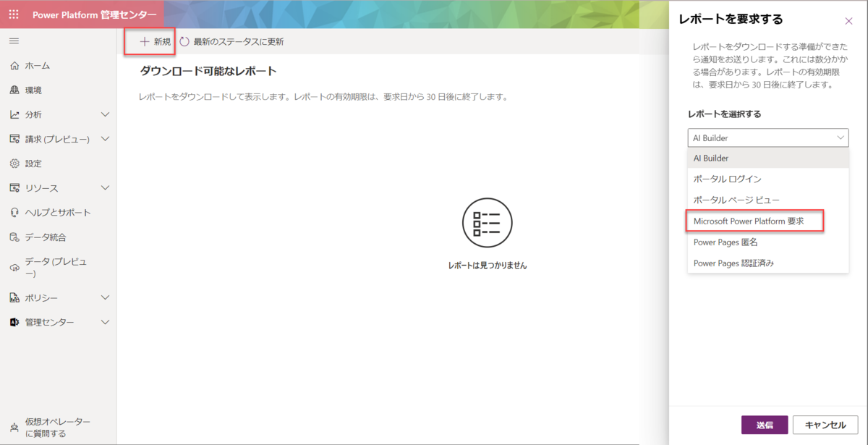Click the refresh circular arrow icon
The image size is (868, 445).
pos(184,42)
